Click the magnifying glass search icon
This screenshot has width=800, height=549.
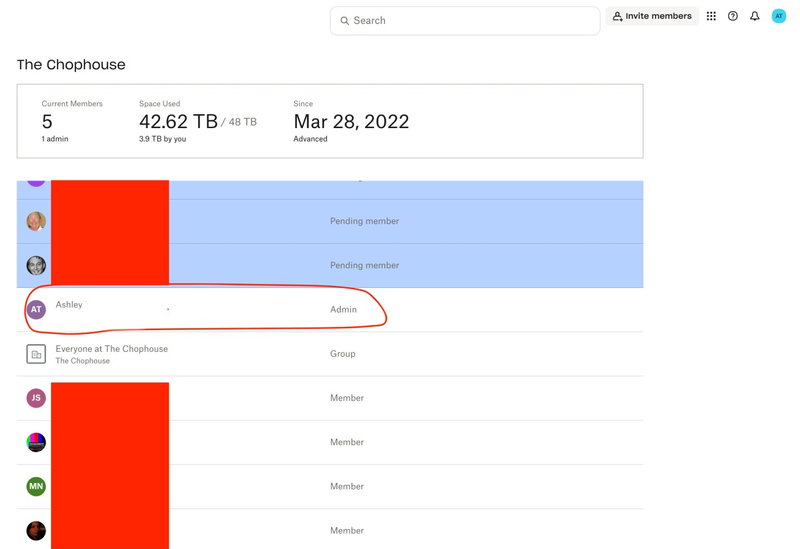point(345,20)
